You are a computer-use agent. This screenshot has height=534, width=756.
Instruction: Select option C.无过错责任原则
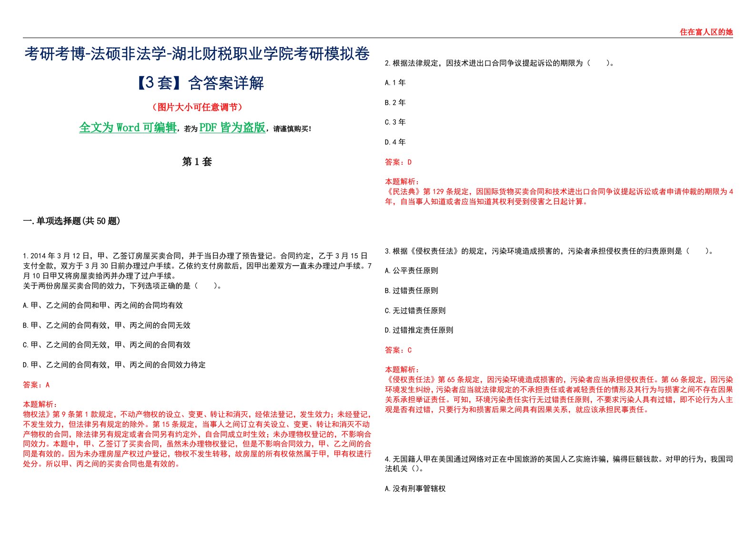point(415,311)
